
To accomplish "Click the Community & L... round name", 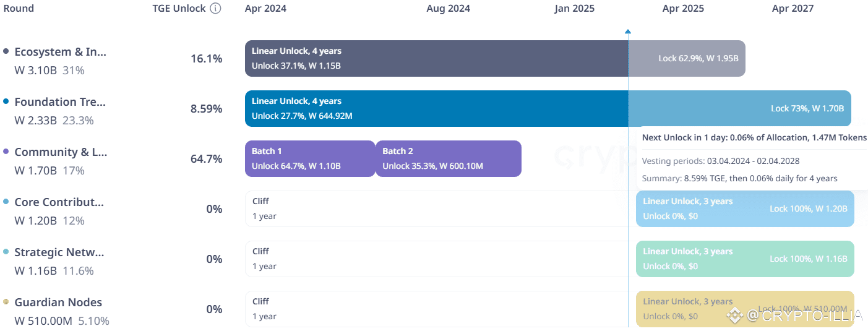I will pyautogui.click(x=61, y=152).
